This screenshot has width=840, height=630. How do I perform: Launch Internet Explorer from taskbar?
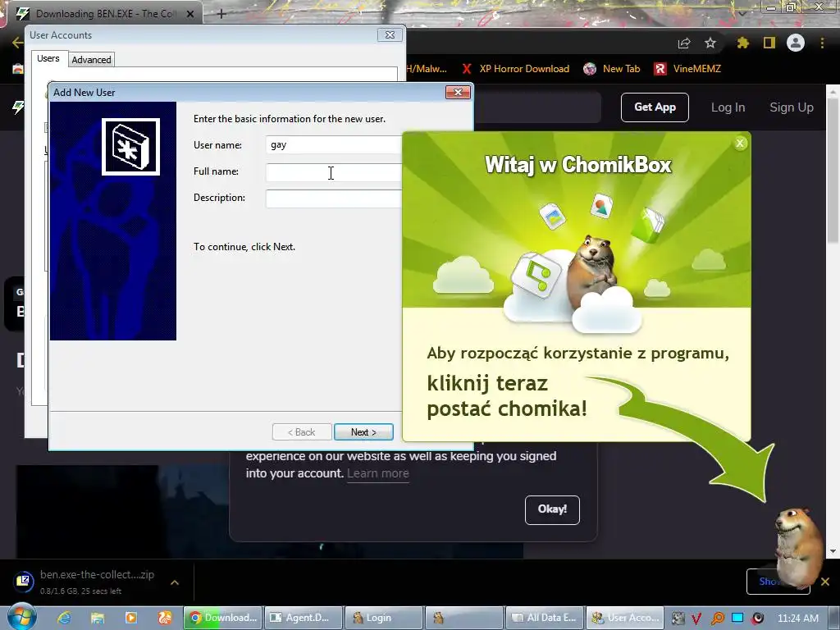[64, 618]
